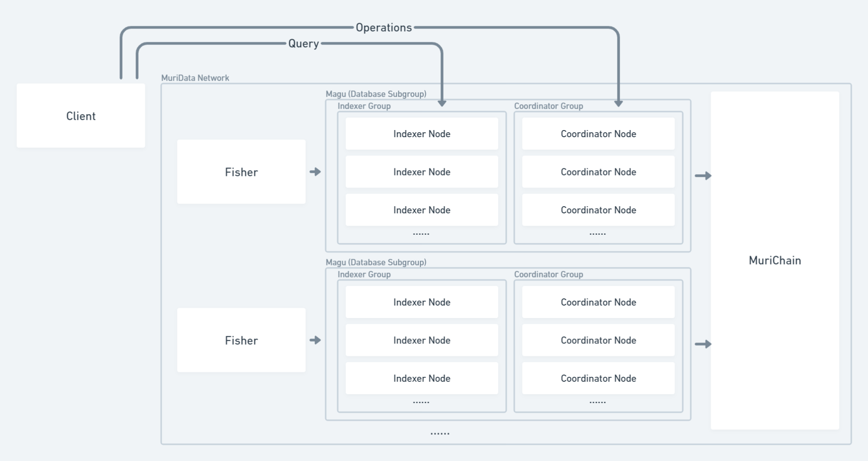Click the arrow from upper Magu subgroup to MuriChain
The image size is (868, 461).
coord(703,176)
